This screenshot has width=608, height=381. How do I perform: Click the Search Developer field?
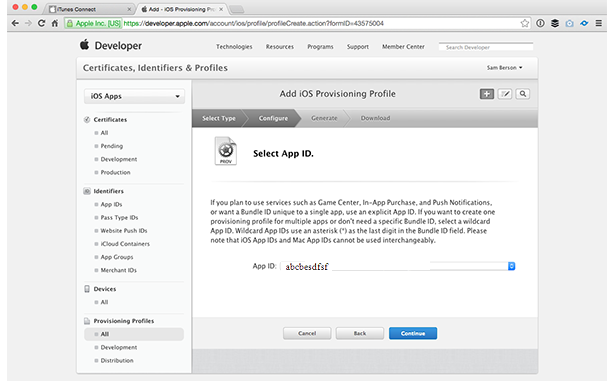486,47
